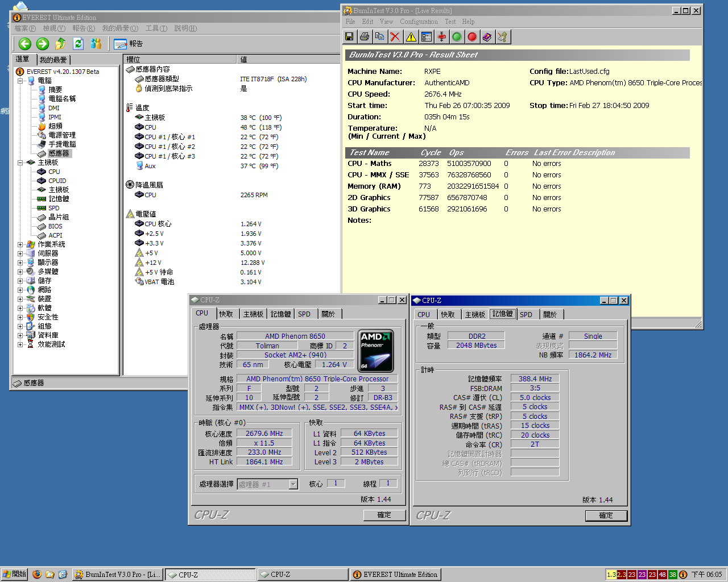This screenshot has height=582, width=728.
Task: Click the +12 V voltage row in EVEREST
Action: (x=233, y=263)
